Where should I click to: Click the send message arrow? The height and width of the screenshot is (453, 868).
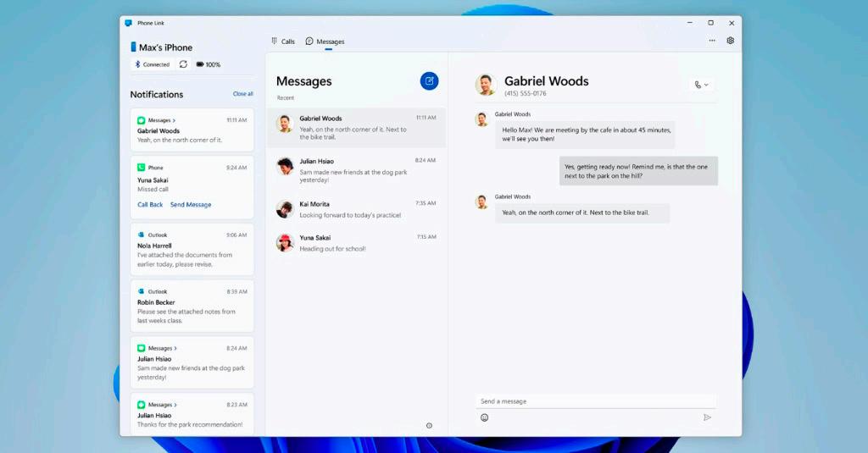[707, 417]
